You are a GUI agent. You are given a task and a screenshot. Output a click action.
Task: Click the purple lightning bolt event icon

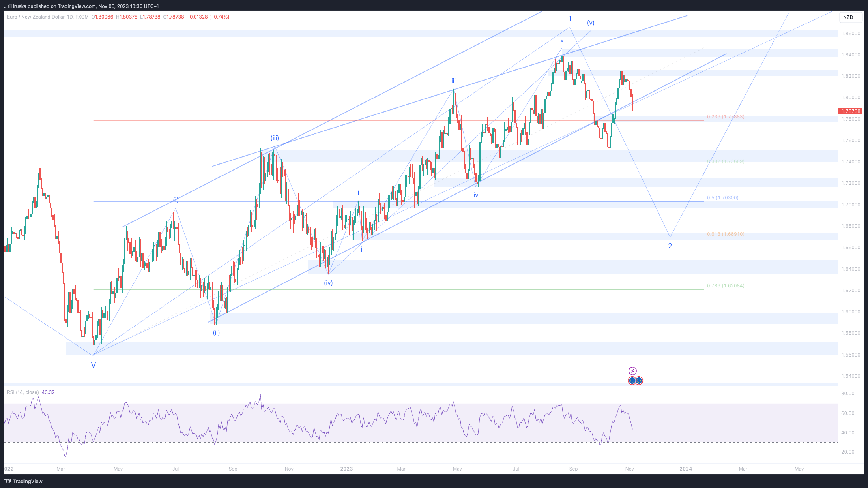coord(632,371)
